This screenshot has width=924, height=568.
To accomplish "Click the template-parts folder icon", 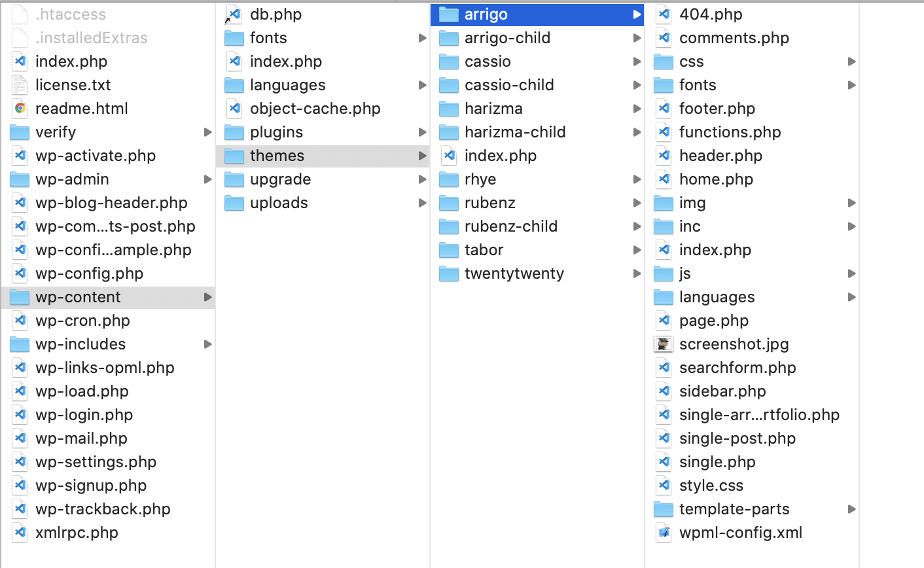I will tap(664, 509).
